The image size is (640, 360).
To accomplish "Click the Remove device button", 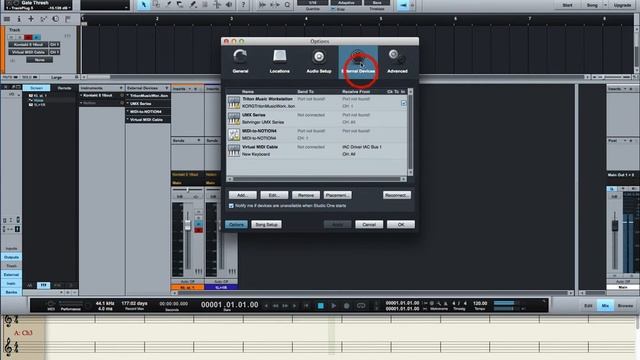I will pos(305,195).
